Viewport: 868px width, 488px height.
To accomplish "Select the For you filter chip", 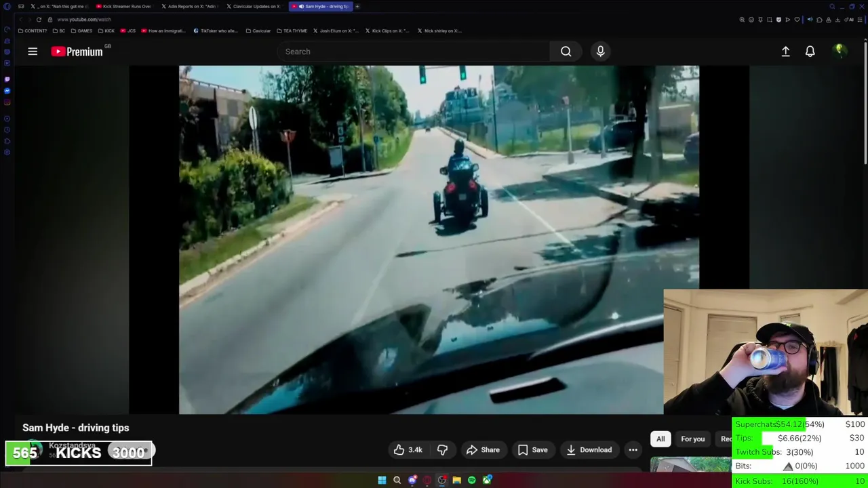I will 692,439.
